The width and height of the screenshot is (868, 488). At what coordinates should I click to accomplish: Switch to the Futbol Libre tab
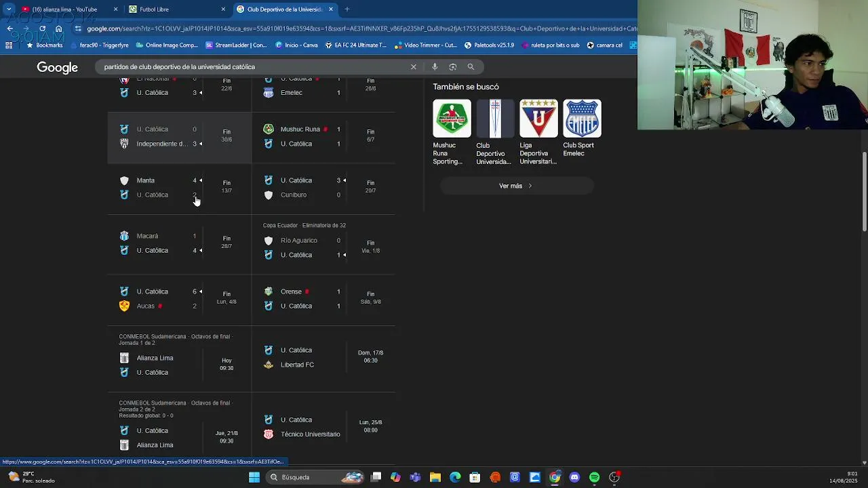pyautogui.click(x=177, y=9)
